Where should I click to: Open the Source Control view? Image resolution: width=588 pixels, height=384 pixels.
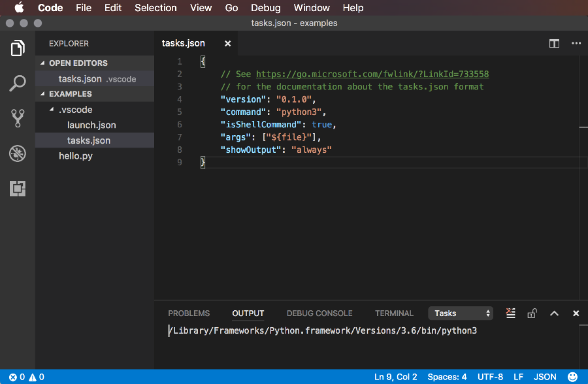click(18, 118)
